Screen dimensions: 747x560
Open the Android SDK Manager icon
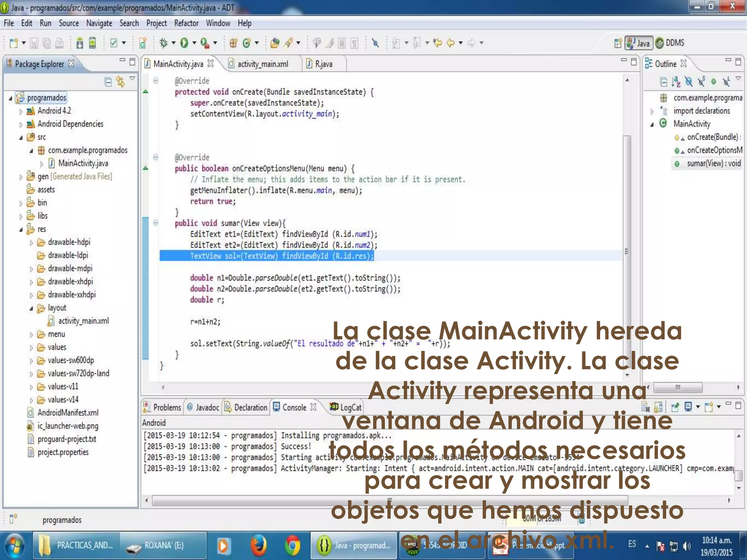(x=80, y=43)
